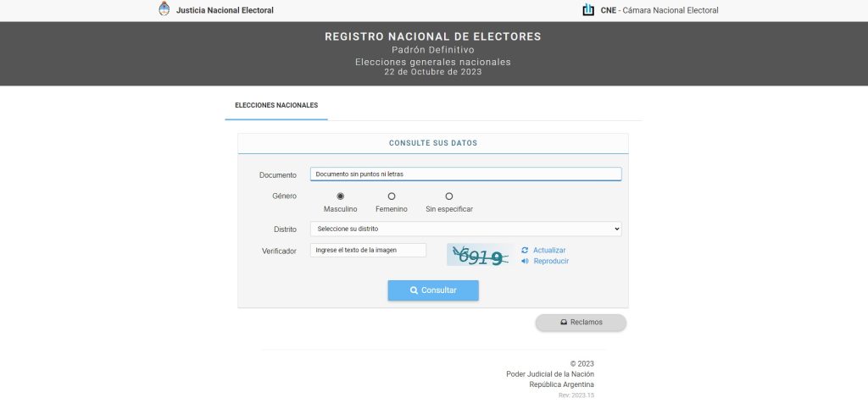868x420 pixels.
Task: Click the Argentine coat of arms icon
Action: pyautogui.click(x=164, y=9)
